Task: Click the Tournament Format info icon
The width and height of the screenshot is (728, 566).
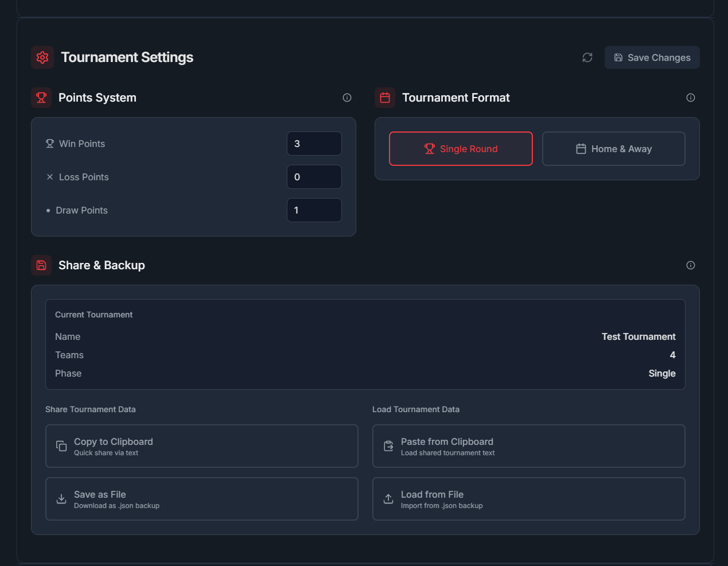Action: pos(691,98)
